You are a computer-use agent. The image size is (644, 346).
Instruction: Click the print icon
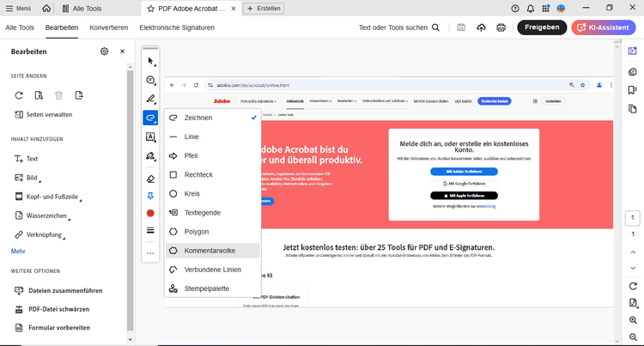pyautogui.click(x=501, y=27)
